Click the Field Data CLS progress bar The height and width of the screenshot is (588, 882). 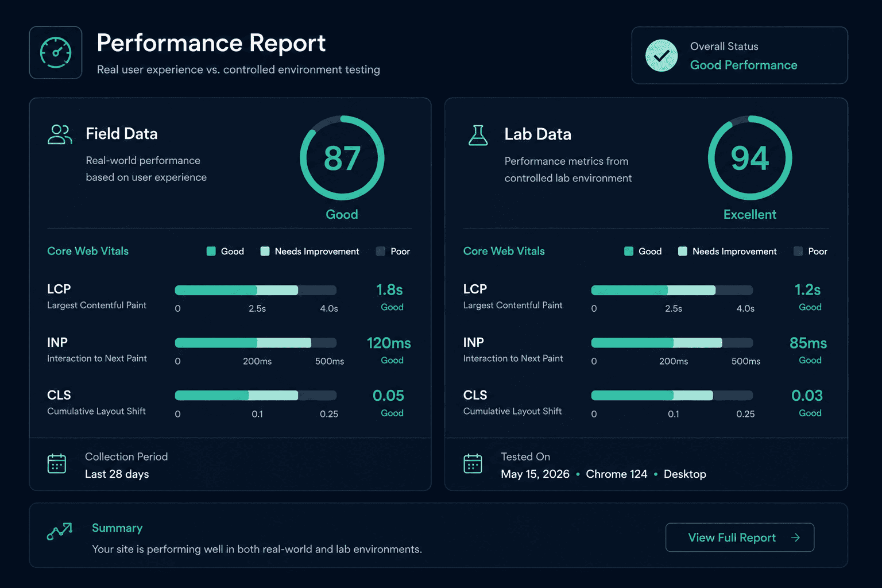click(256, 396)
